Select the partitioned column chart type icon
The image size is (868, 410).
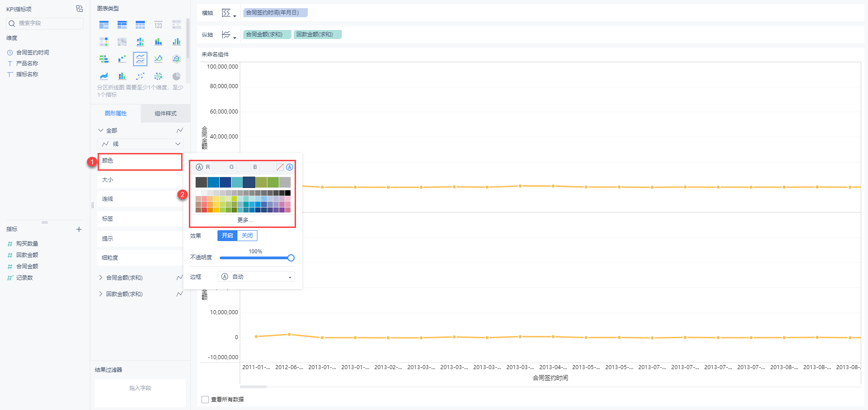(x=140, y=42)
